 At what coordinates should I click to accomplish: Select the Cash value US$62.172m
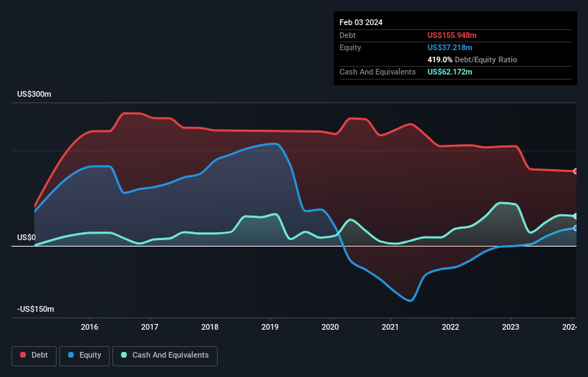[450, 72]
